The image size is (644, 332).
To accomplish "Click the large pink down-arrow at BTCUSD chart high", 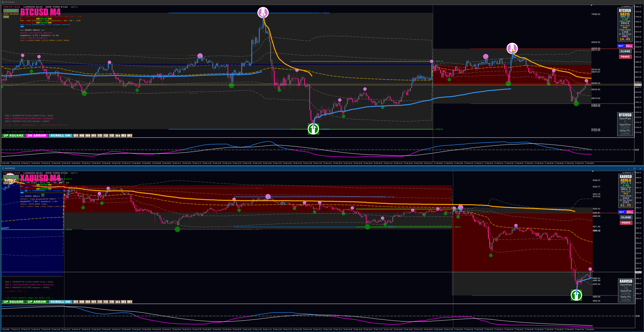I will 263,12.
